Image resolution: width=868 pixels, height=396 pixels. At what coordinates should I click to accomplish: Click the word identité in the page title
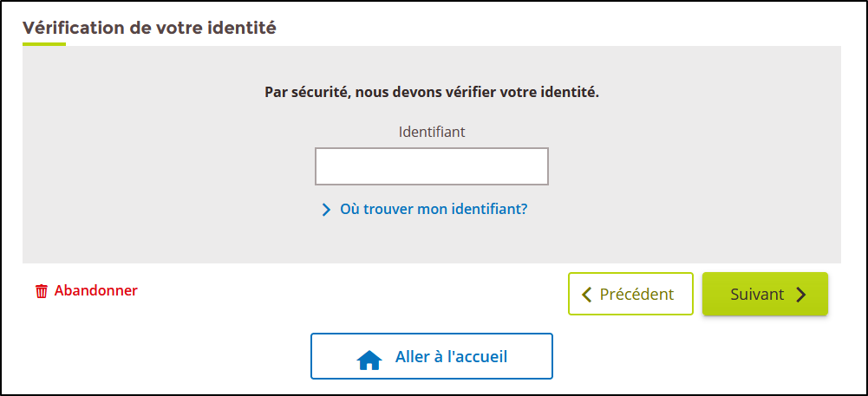pos(241,28)
